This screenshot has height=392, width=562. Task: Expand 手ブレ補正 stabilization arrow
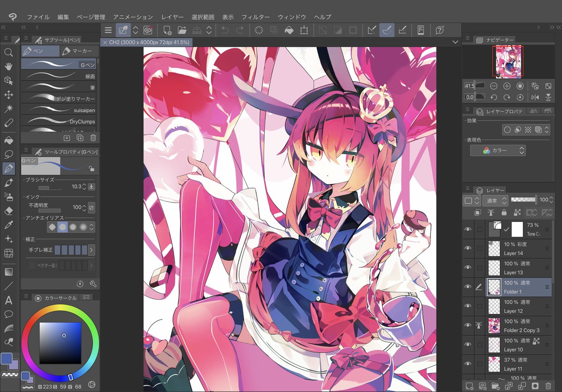pyautogui.click(x=91, y=250)
